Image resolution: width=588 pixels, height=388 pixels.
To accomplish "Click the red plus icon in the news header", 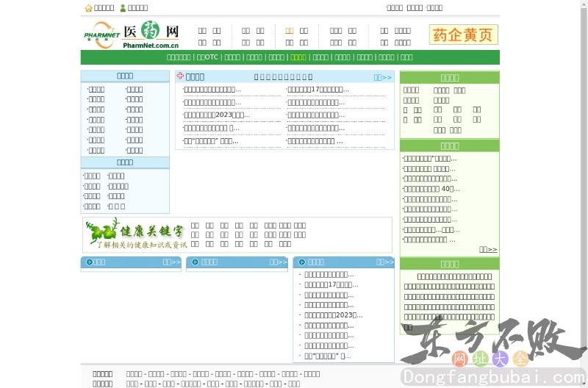I will click(180, 76).
